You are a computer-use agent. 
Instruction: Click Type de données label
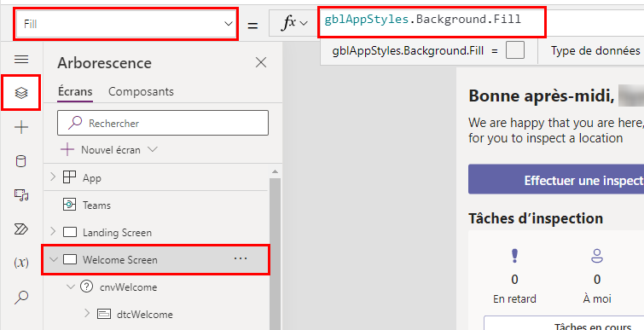(x=595, y=51)
